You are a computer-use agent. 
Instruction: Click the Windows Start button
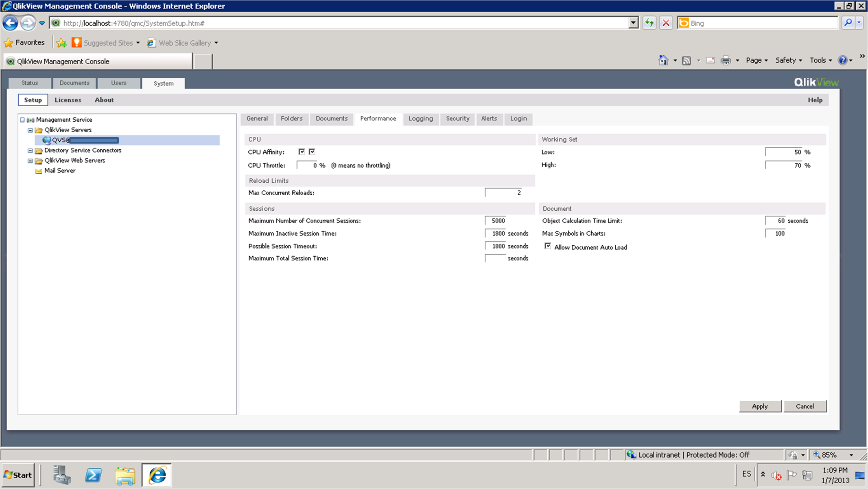(x=18, y=475)
